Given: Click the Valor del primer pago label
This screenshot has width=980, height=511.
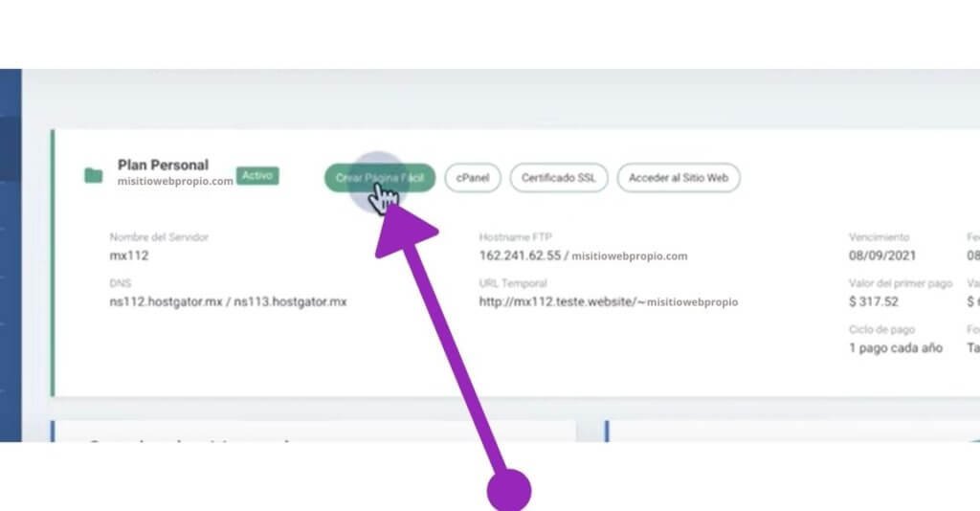Looking at the screenshot, I should coord(900,283).
